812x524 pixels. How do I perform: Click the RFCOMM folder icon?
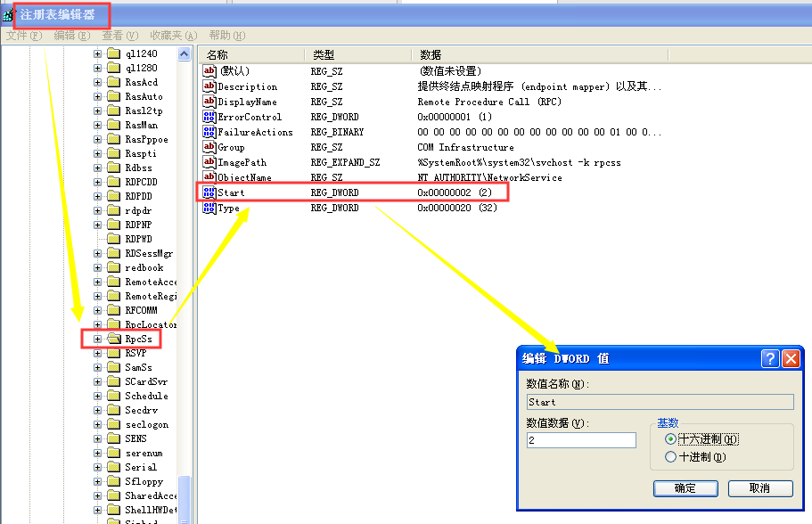tap(114, 310)
